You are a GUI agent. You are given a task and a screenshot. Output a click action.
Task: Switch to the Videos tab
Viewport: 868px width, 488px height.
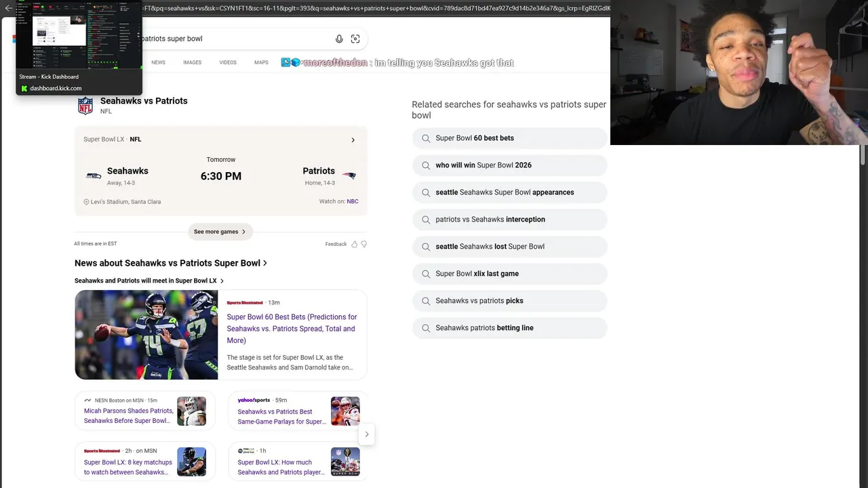(x=228, y=62)
